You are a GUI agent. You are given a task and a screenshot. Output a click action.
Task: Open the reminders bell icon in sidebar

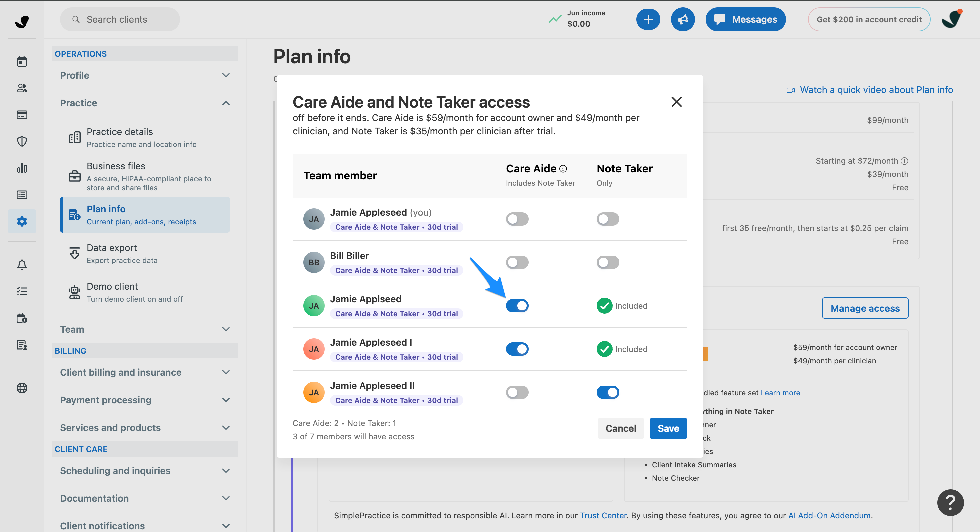22,264
